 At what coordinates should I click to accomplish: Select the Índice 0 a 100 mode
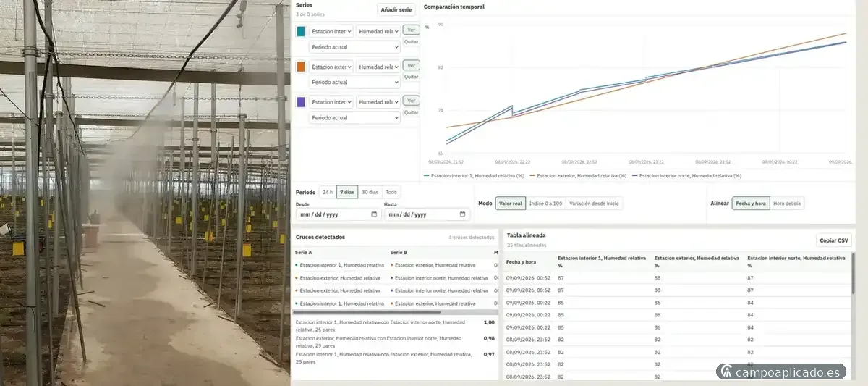click(x=545, y=204)
